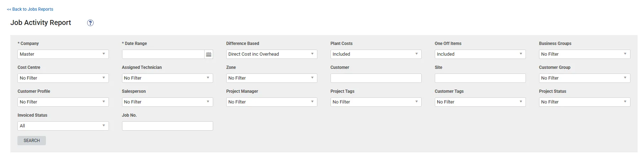Click the Difference Based label

pyautogui.click(x=243, y=44)
